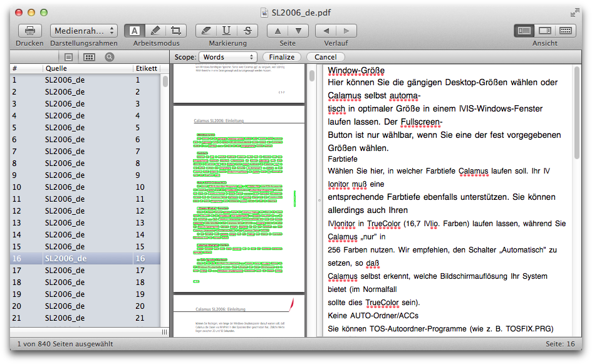Sort by the Etikett column header
Image resolution: width=592 pixels, height=364 pixels.
click(147, 68)
